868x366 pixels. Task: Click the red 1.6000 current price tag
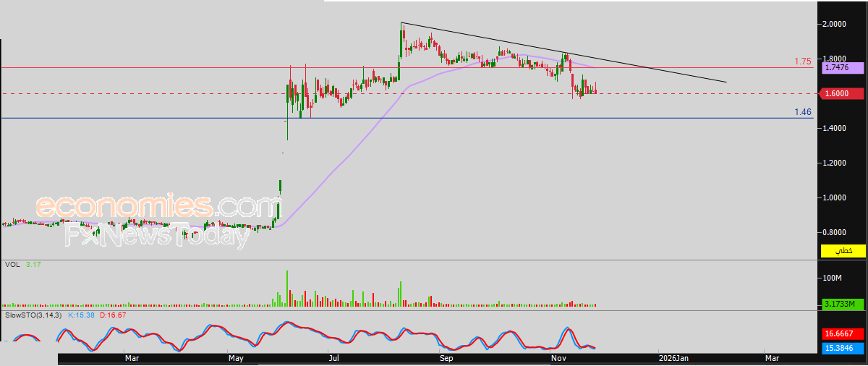(843, 93)
